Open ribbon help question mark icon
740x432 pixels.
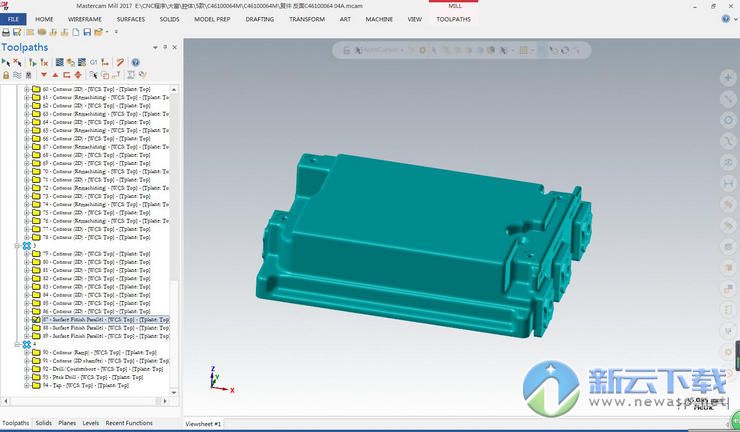[x=726, y=19]
